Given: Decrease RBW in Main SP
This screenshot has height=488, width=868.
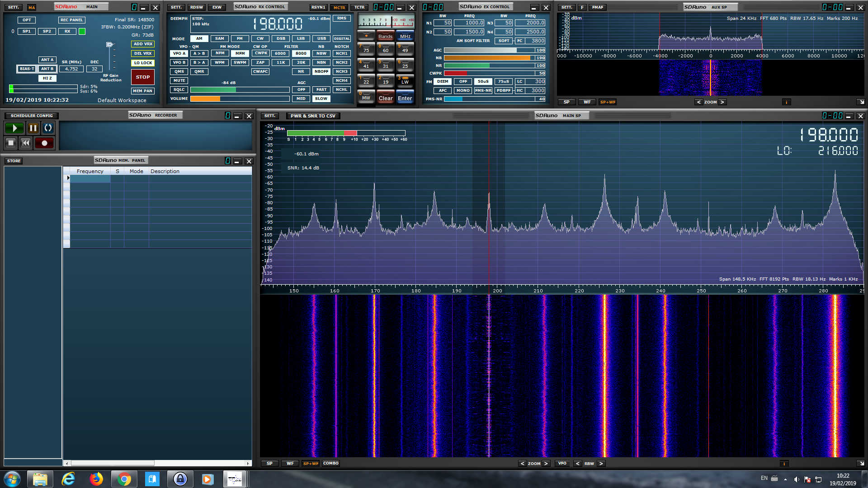Looking at the screenshot, I should 577,464.
